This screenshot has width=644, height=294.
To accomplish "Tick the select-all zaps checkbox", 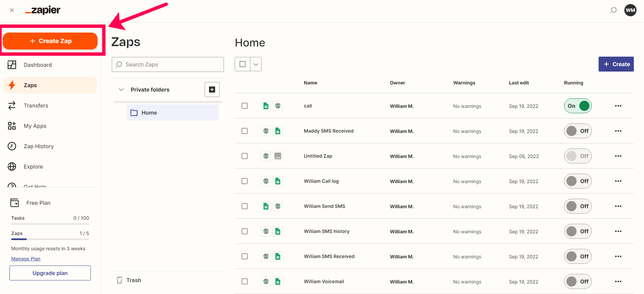I will (x=243, y=64).
